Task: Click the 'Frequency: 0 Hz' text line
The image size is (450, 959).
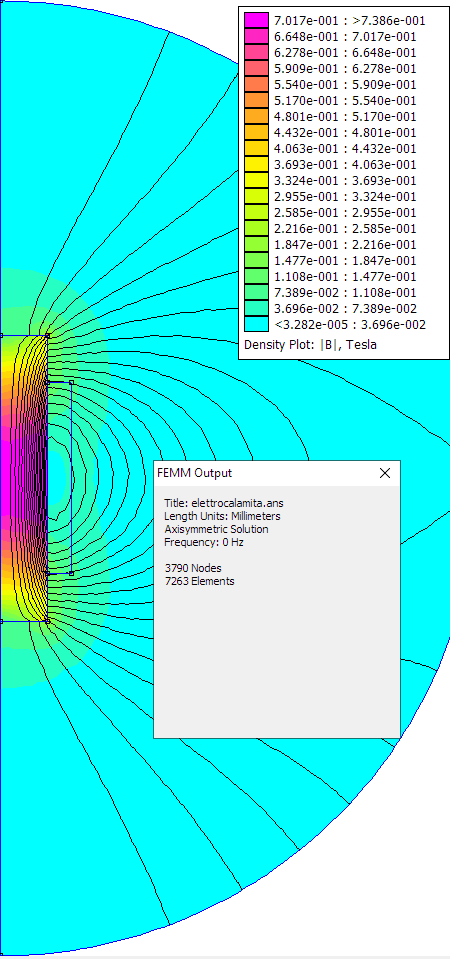Action: pos(205,542)
